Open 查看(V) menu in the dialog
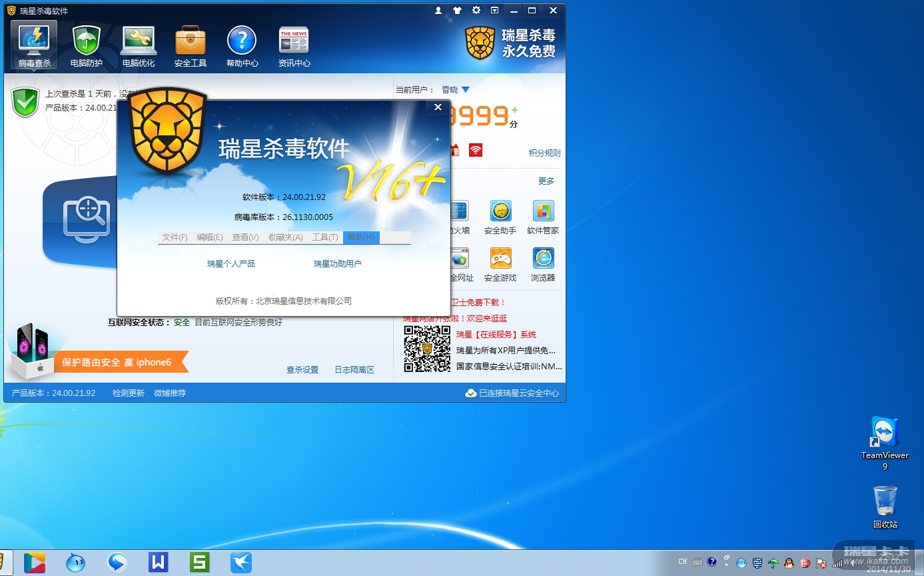This screenshot has height=576, width=924. [245, 237]
